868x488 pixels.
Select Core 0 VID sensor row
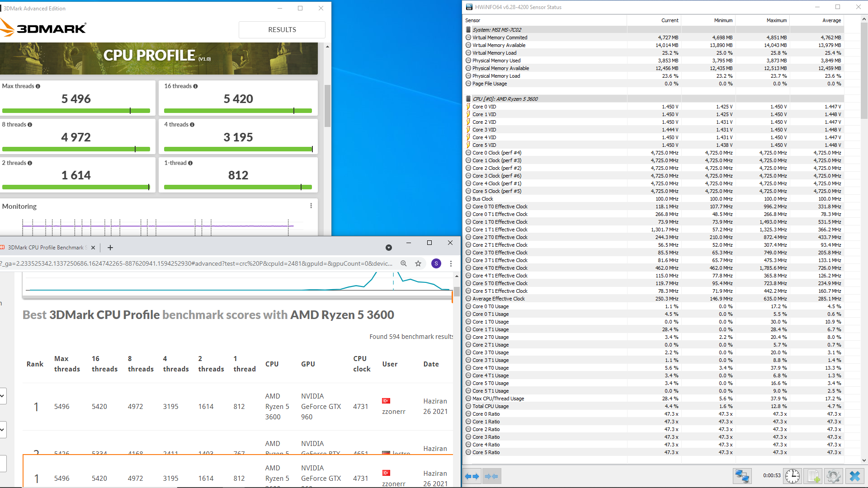(653, 107)
